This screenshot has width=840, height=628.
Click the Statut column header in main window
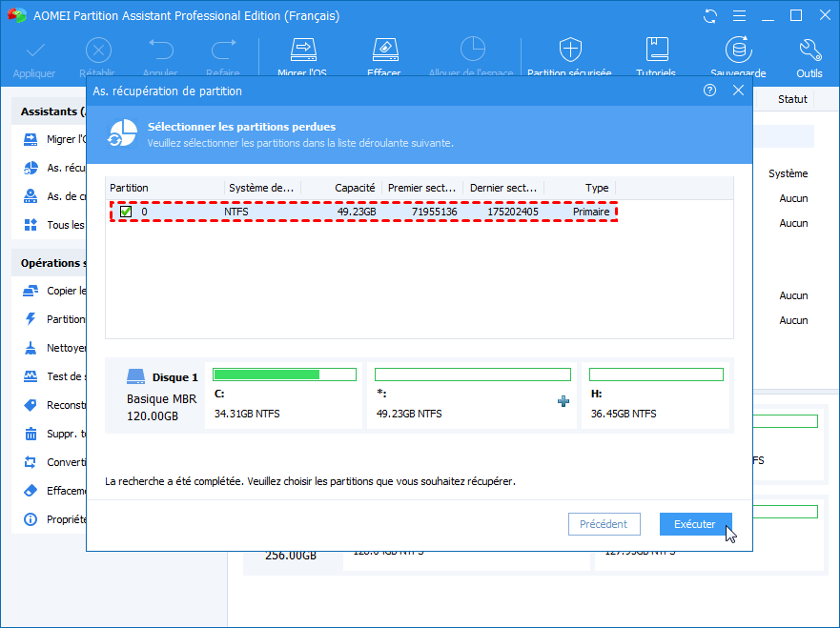[x=792, y=99]
